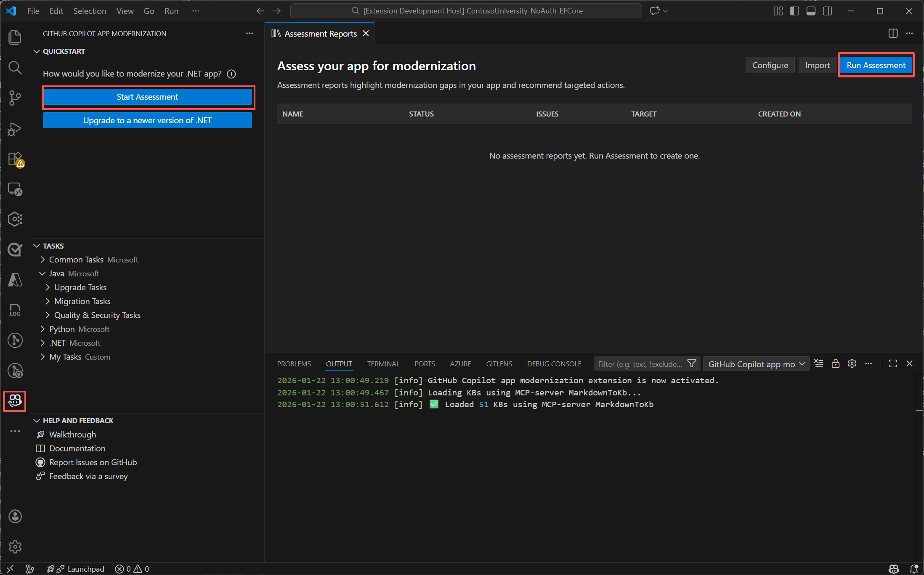Open the Walkthrough link under Help and Feedback
The image size is (924, 575).
(72, 434)
